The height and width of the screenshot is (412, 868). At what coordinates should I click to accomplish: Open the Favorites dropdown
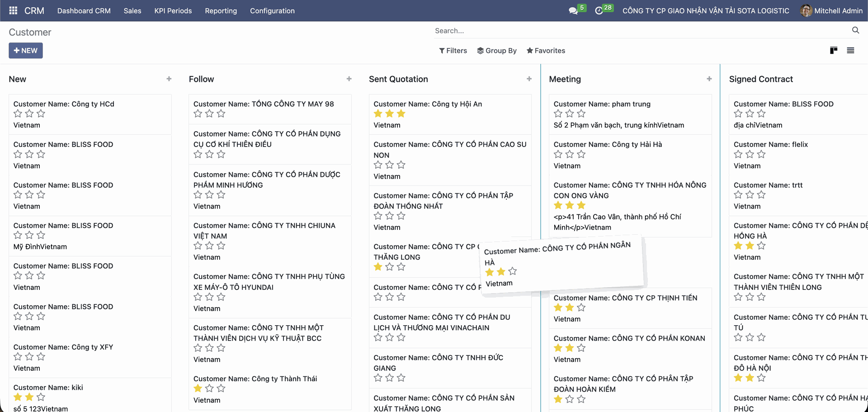tap(546, 51)
